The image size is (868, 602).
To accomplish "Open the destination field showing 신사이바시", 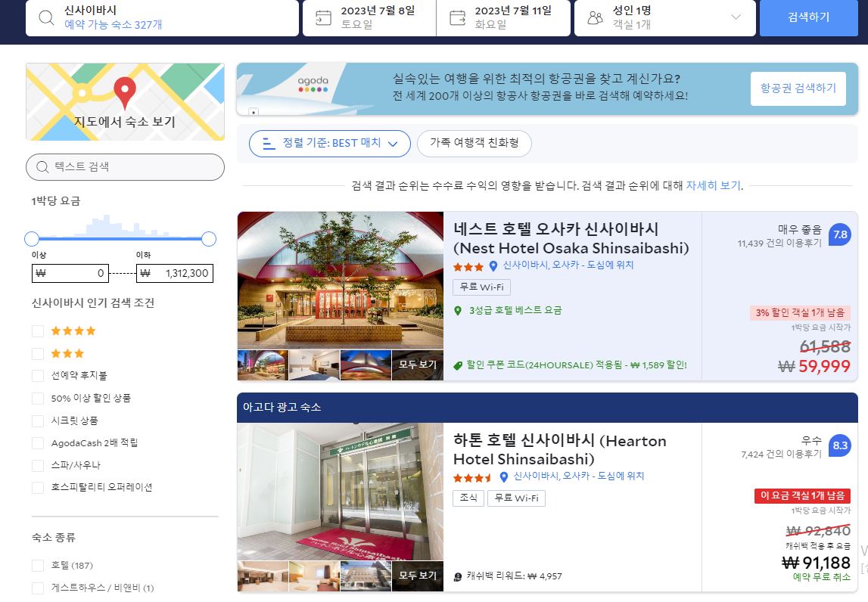I will pos(162,17).
